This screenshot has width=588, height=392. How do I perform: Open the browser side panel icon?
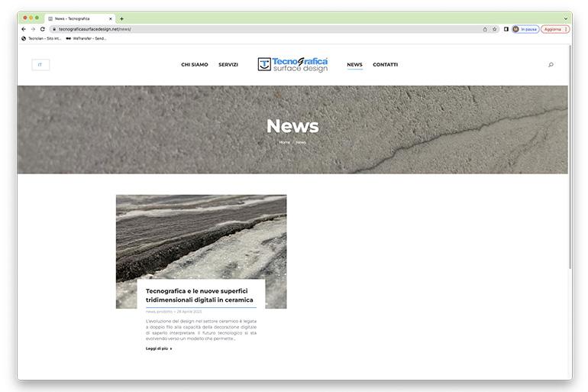[506, 29]
